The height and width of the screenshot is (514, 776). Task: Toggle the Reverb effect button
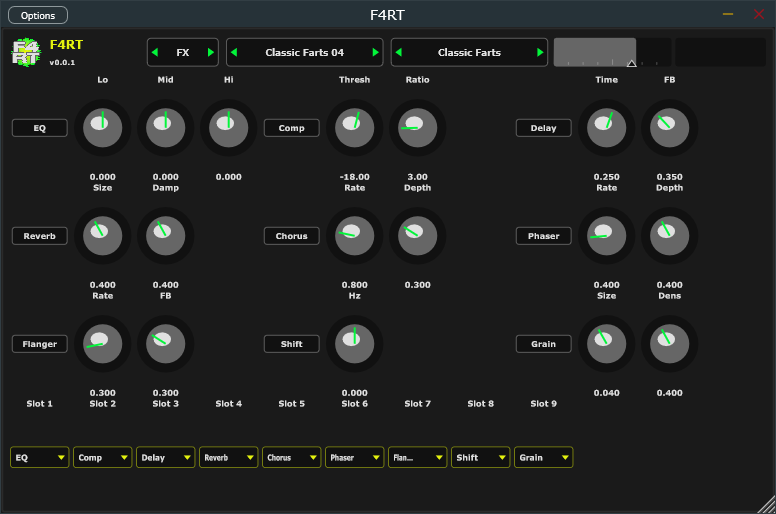click(x=40, y=236)
